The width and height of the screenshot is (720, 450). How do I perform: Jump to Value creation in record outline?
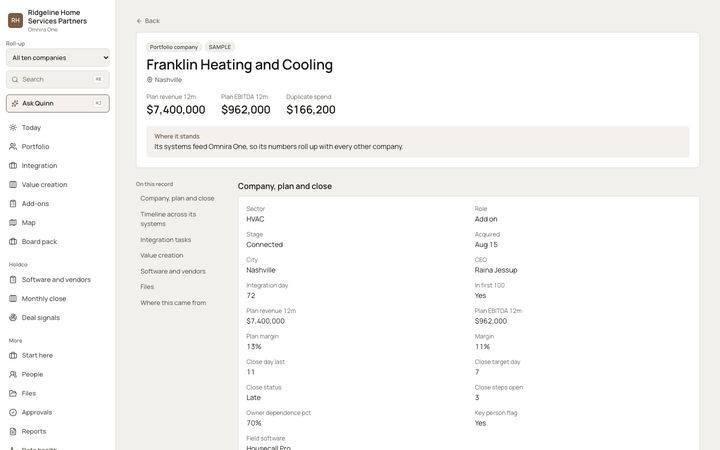click(162, 255)
